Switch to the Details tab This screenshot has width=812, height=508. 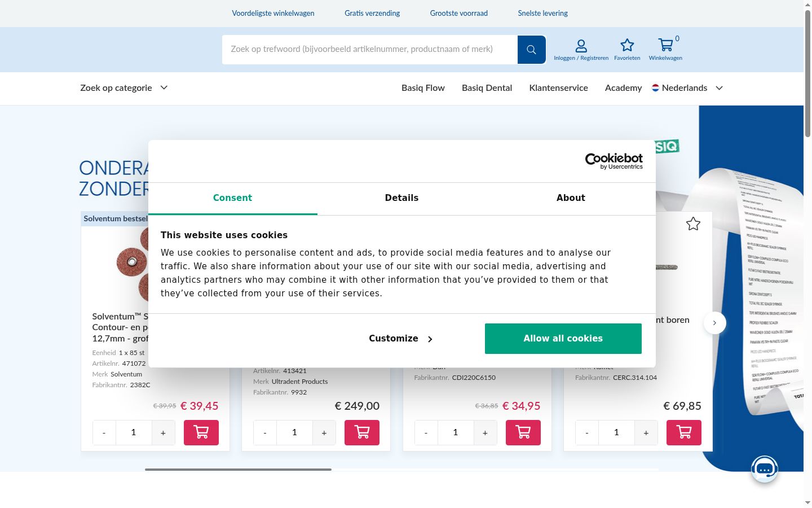pyautogui.click(x=401, y=198)
